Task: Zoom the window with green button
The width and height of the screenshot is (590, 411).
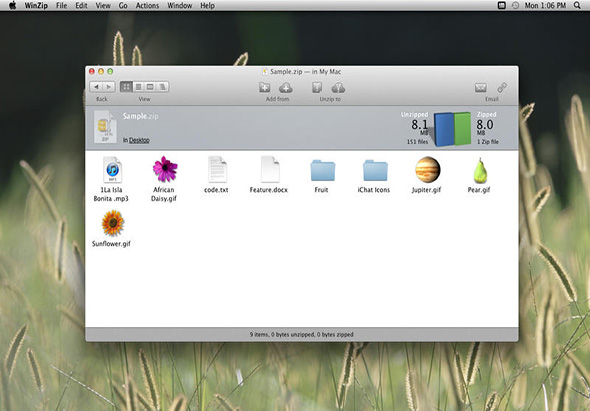Action: (110, 71)
